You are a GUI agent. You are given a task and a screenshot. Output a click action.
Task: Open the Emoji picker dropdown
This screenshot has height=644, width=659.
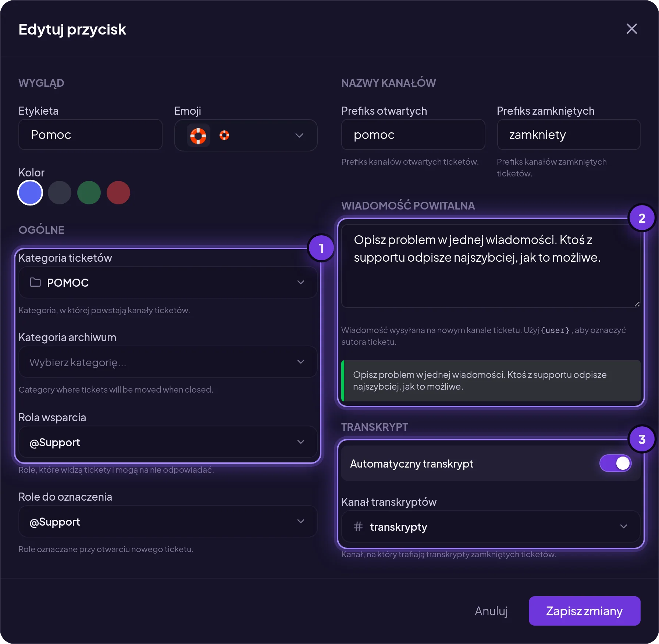point(246,135)
